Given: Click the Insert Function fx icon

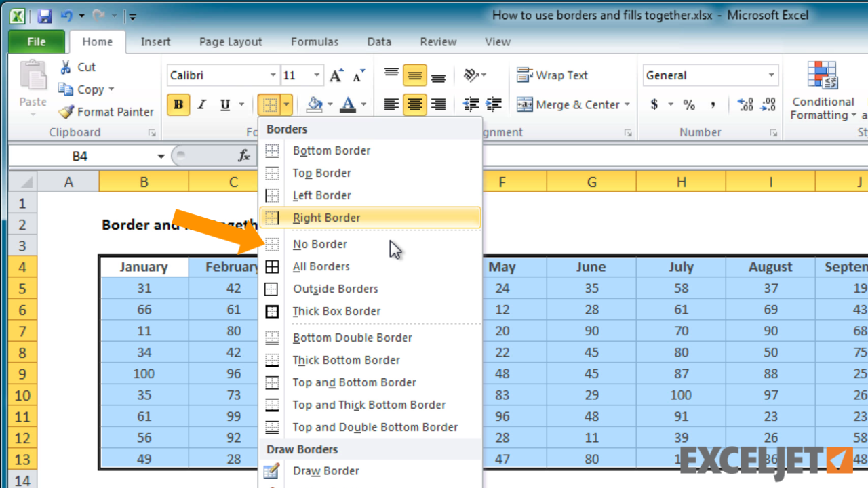Looking at the screenshot, I should (x=244, y=156).
